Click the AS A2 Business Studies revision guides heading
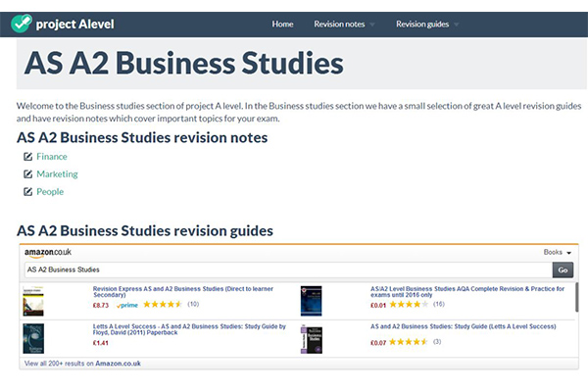The width and height of the screenshot is (588, 392). pos(145,230)
